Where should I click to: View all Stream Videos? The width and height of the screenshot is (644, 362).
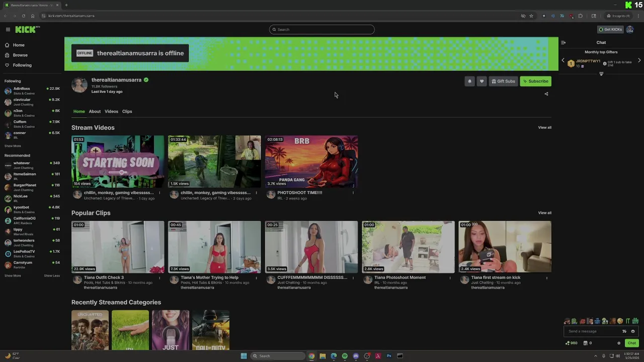point(545,128)
